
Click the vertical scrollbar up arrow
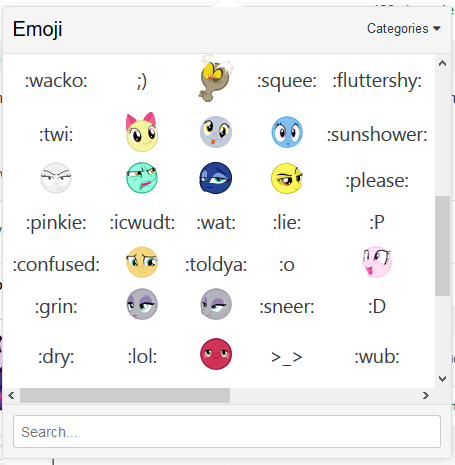point(442,63)
